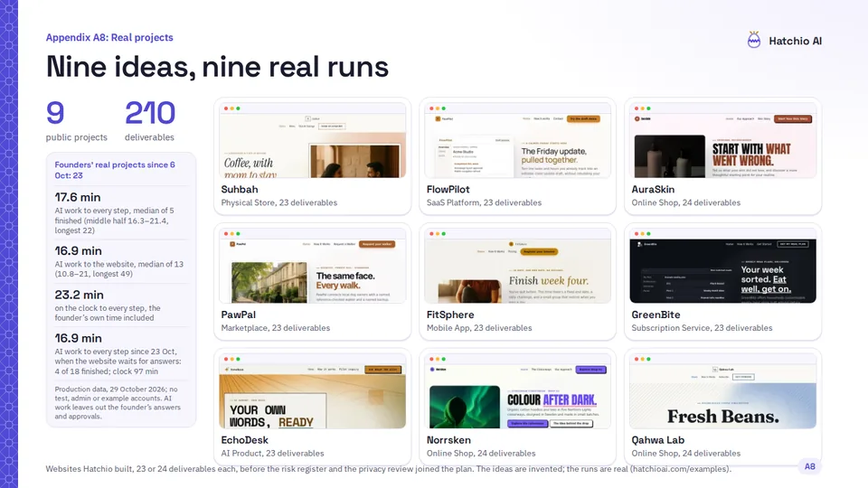Open the AuraSkin website thumbnail
The image size is (868, 488).
[x=723, y=141]
